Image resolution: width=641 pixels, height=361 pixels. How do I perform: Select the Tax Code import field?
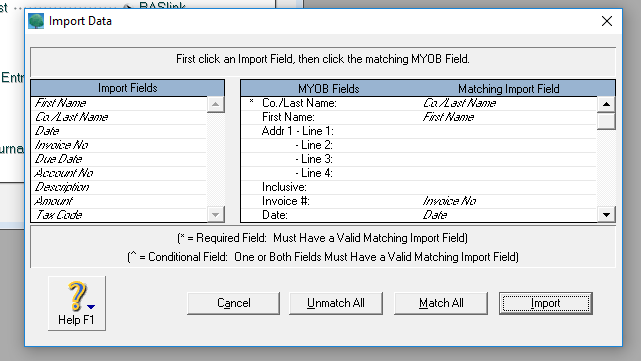(x=119, y=215)
